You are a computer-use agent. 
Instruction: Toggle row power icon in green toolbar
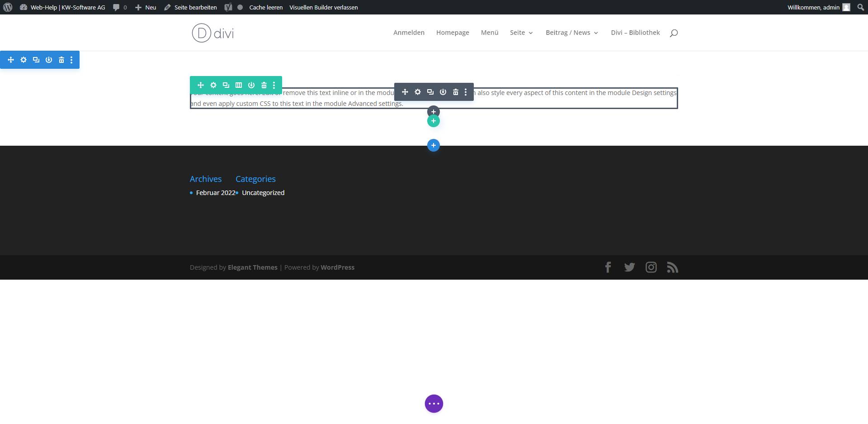coord(251,85)
